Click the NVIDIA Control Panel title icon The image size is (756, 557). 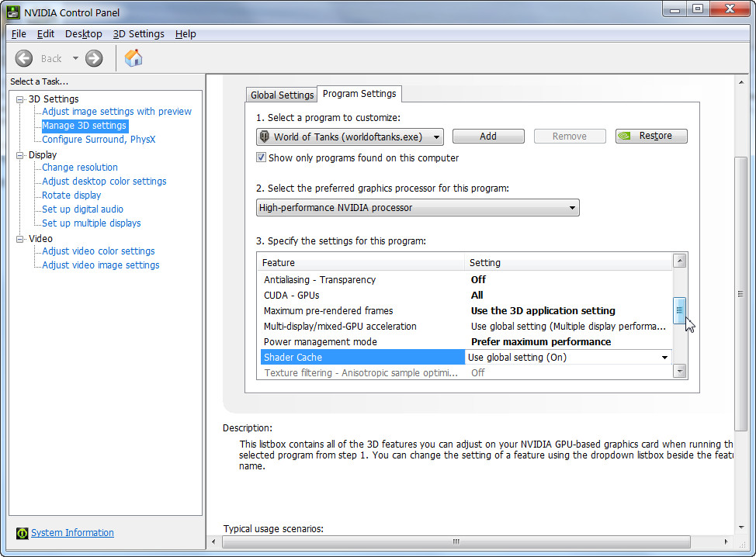tap(14, 13)
